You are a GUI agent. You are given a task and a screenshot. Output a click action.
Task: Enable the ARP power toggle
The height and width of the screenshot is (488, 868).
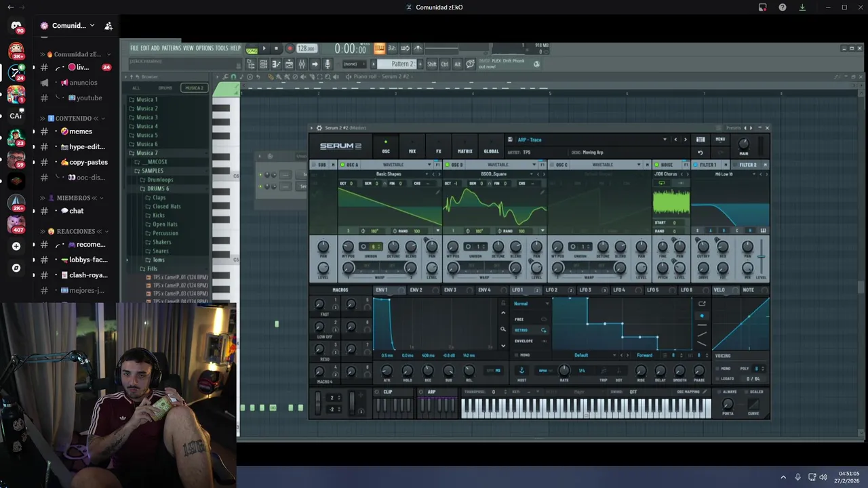[x=422, y=392]
